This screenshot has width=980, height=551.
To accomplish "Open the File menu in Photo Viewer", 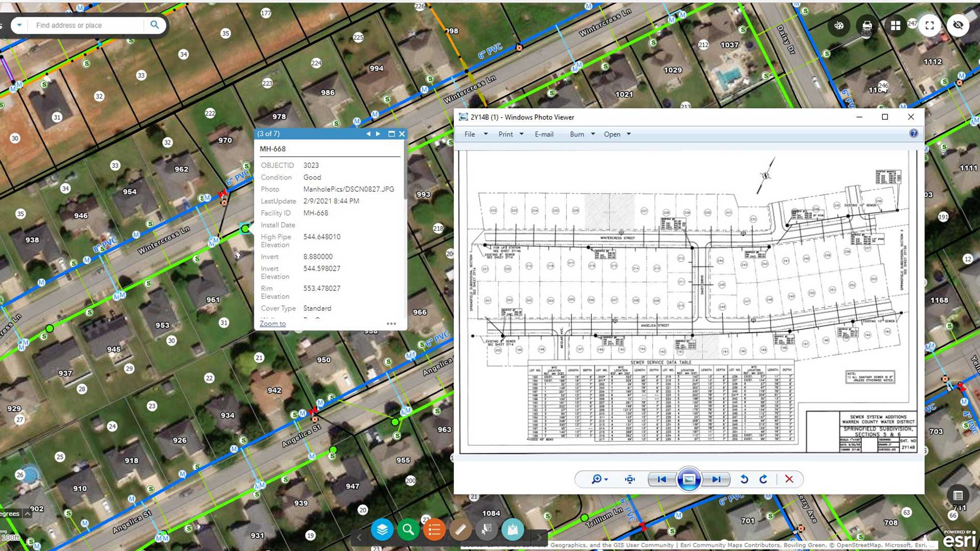I will [470, 134].
